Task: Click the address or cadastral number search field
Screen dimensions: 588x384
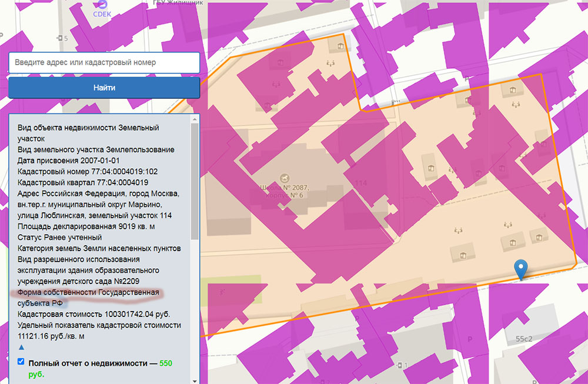Action: (x=104, y=62)
